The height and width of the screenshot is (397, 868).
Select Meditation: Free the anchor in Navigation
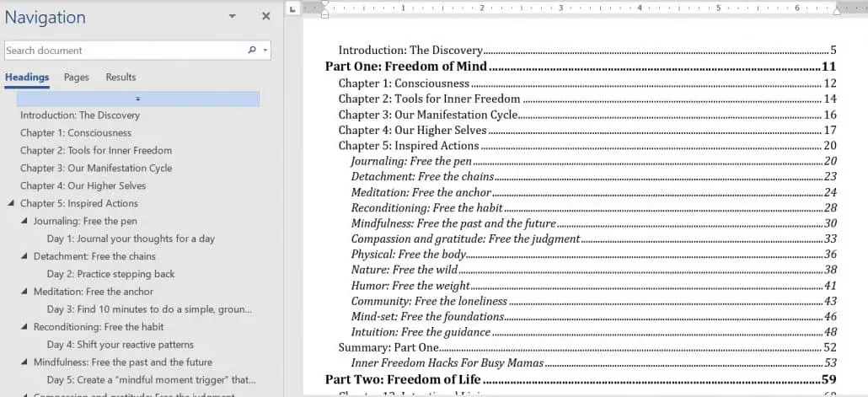pyautogui.click(x=94, y=292)
